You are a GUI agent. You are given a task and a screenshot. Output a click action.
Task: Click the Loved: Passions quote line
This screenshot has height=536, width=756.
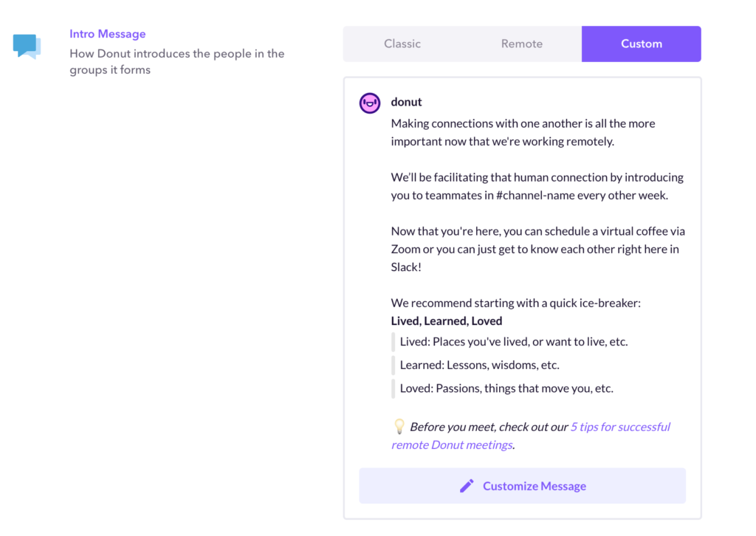point(506,388)
